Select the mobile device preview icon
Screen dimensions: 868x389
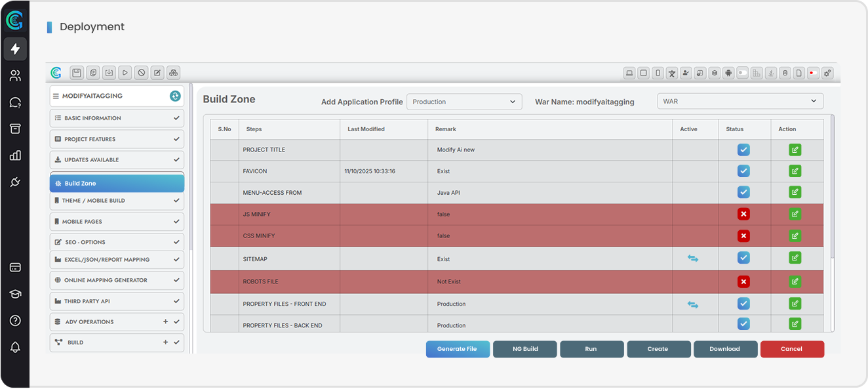pyautogui.click(x=658, y=73)
